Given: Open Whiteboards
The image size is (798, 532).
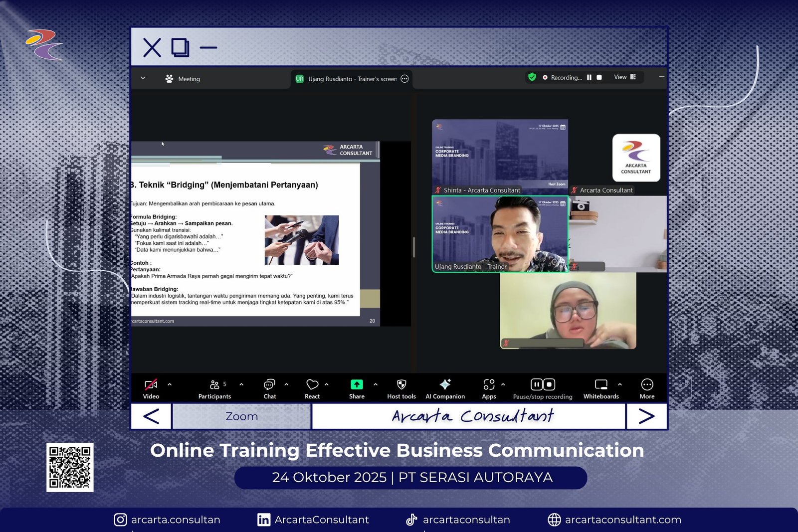Looking at the screenshot, I should (601, 388).
